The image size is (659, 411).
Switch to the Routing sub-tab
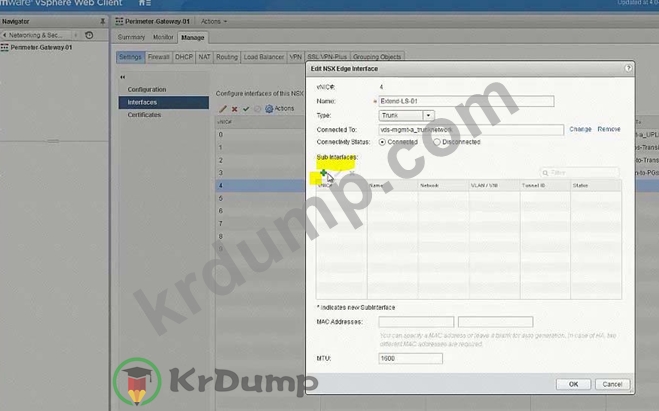tap(227, 57)
